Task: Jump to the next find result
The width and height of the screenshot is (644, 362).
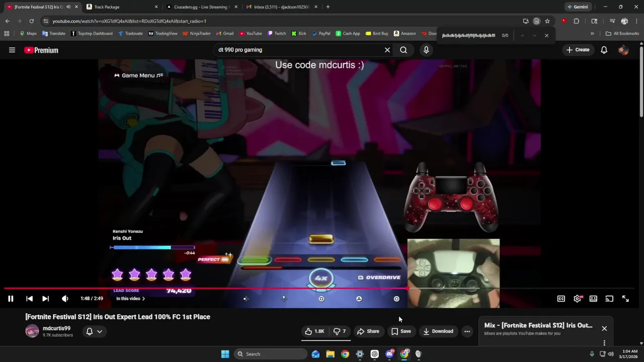Action: pos(534,36)
